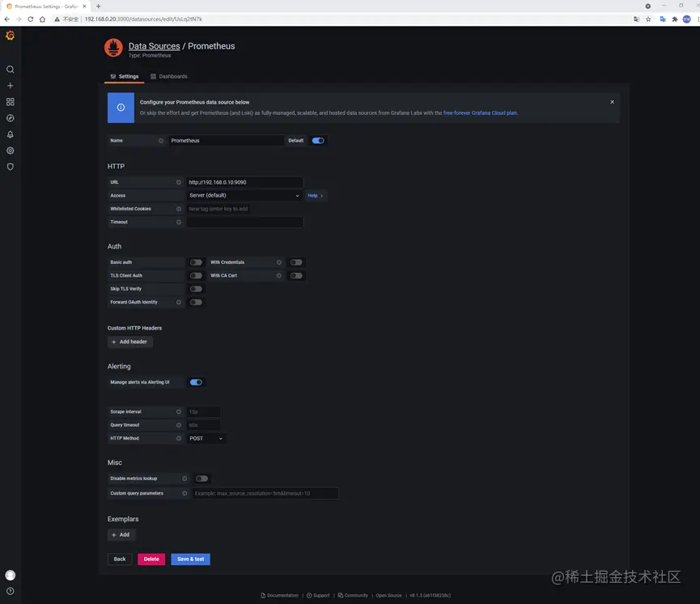The height and width of the screenshot is (604, 700).
Task: Click info icon beside Query timeout
Action: pos(179,425)
